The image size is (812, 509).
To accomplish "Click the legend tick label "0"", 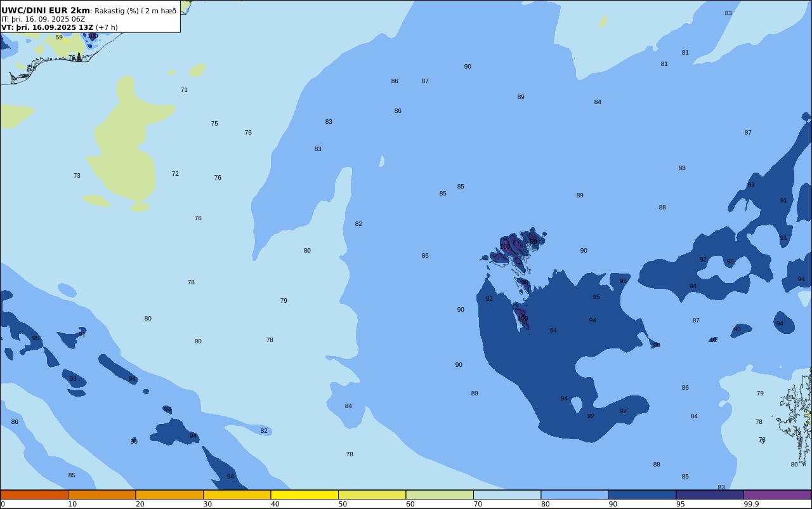I will [3, 504].
